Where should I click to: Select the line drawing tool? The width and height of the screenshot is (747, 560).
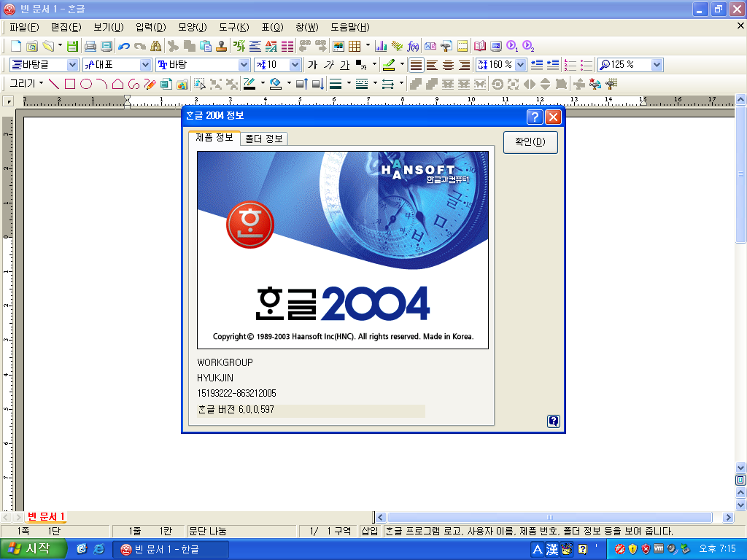54,85
